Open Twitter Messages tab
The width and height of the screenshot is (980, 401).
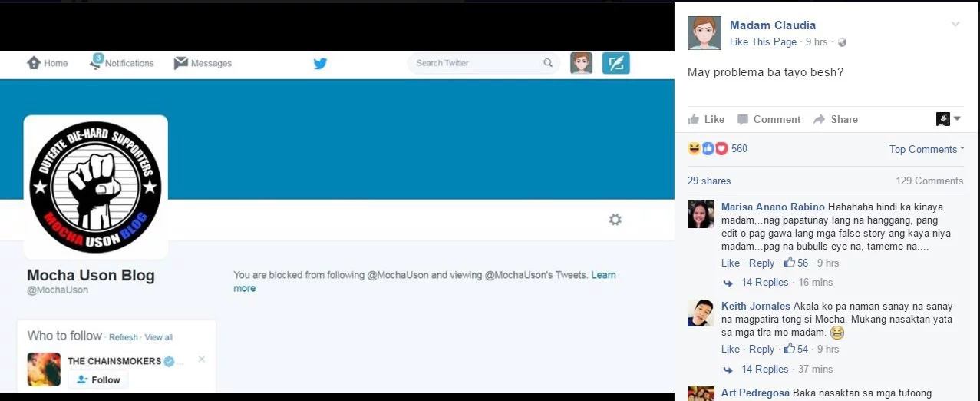(203, 63)
